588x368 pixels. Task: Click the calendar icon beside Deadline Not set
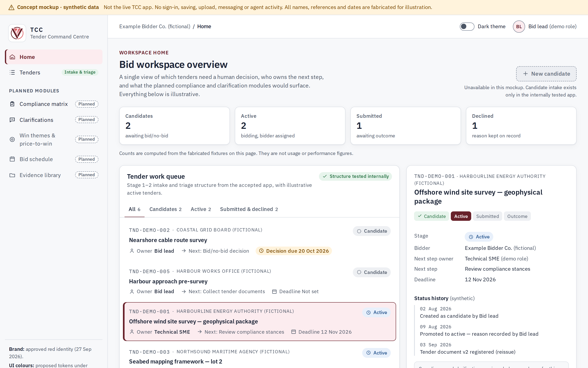tap(274, 292)
